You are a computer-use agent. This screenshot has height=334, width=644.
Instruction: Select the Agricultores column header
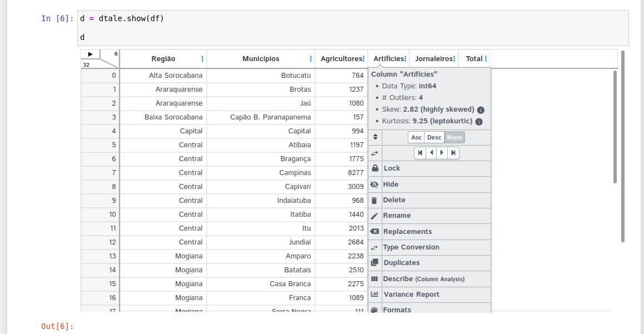pos(341,59)
